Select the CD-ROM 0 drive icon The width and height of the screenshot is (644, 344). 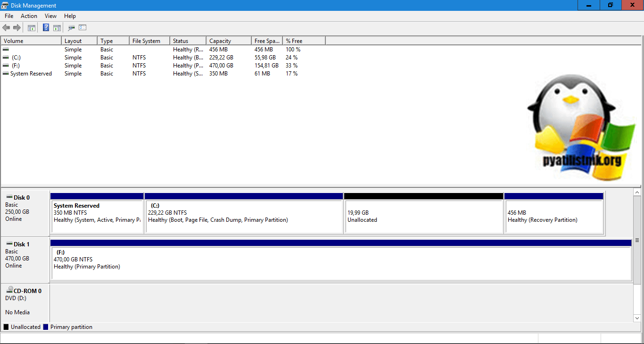click(x=9, y=291)
